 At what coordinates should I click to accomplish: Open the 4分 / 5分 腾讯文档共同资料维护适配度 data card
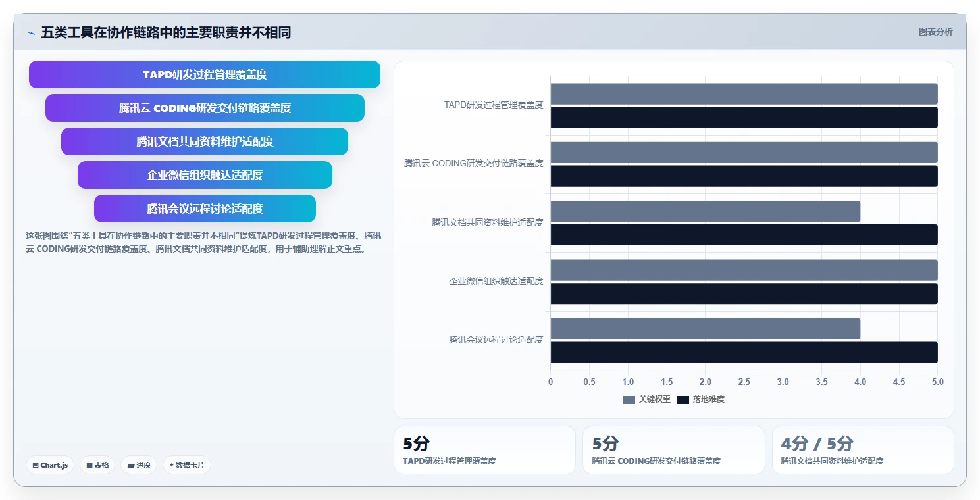[863, 450]
